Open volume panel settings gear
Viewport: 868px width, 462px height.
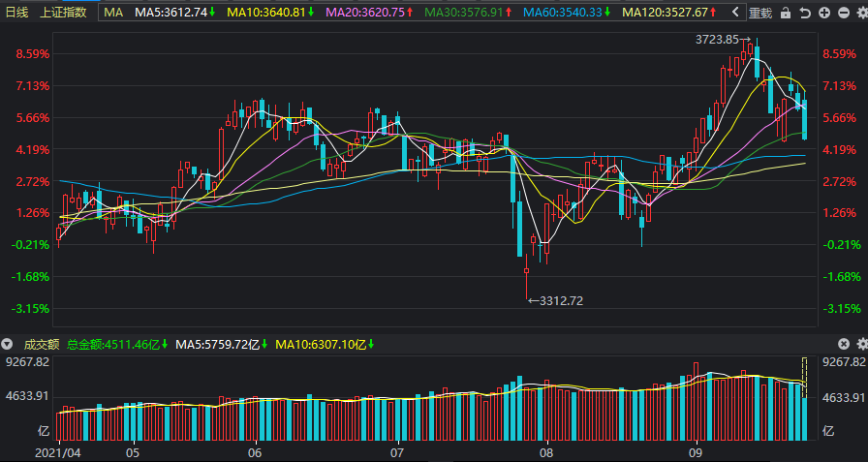click(862, 344)
